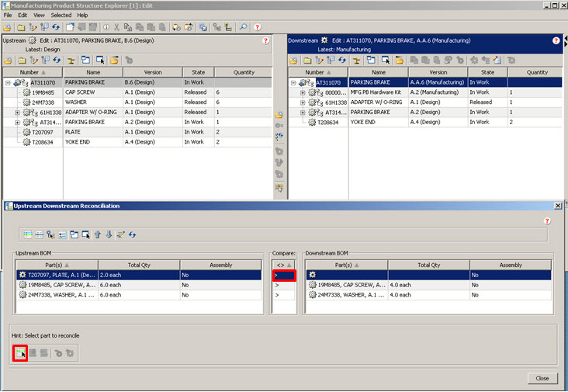Click Name column header in Downstream tree
568x392 pixels.
coord(379,72)
